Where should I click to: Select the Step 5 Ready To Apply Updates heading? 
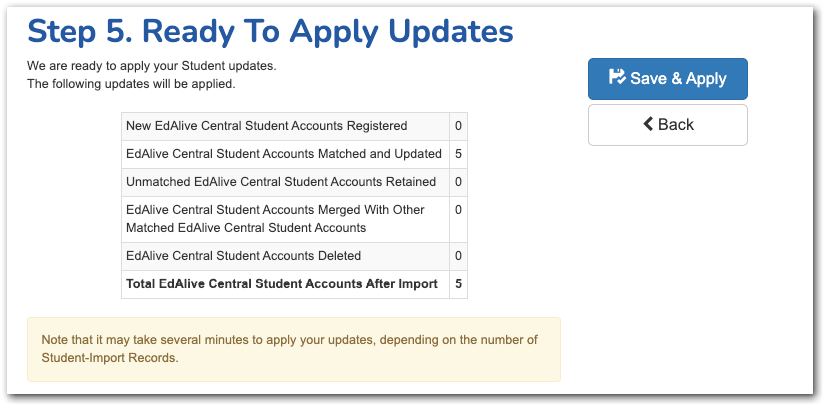pos(270,31)
